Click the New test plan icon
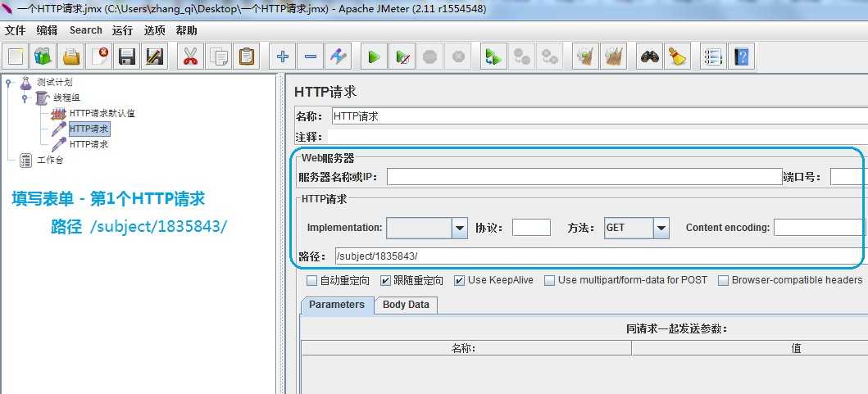Screen dimensions: 868x394 [x=16, y=57]
